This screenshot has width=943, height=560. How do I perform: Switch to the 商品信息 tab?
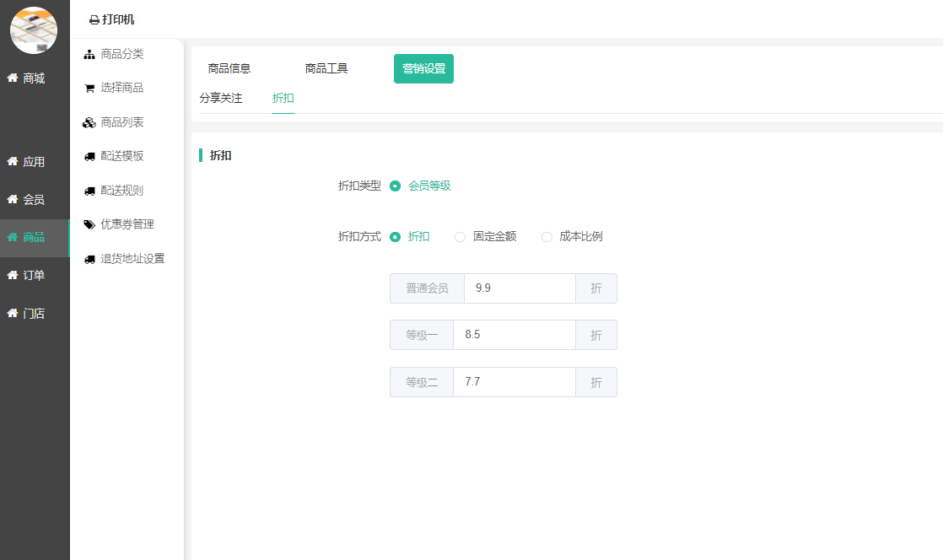tap(229, 68)
